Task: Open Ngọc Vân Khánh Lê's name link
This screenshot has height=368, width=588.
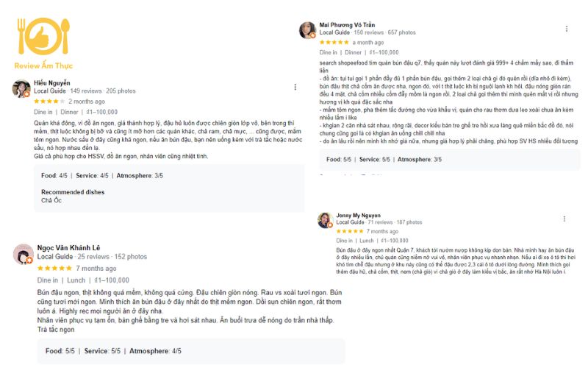Action: click(x=68, y=248)
